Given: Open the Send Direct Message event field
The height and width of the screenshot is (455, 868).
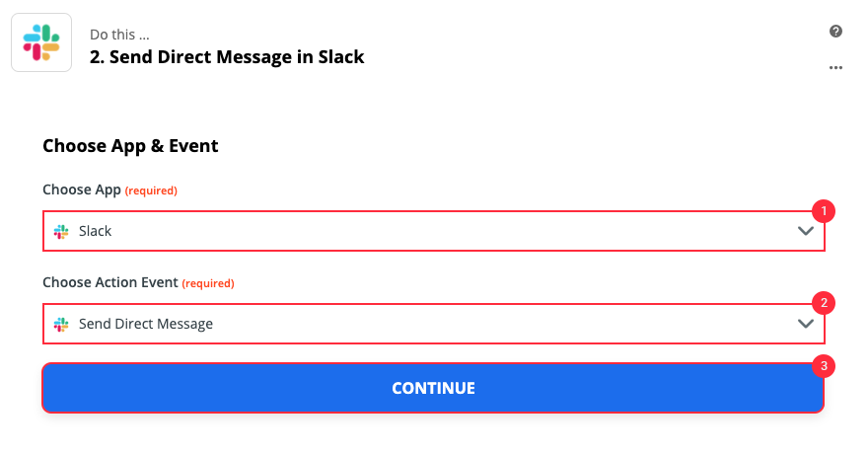Looking at the screenshot, I should tap(433, 324).
